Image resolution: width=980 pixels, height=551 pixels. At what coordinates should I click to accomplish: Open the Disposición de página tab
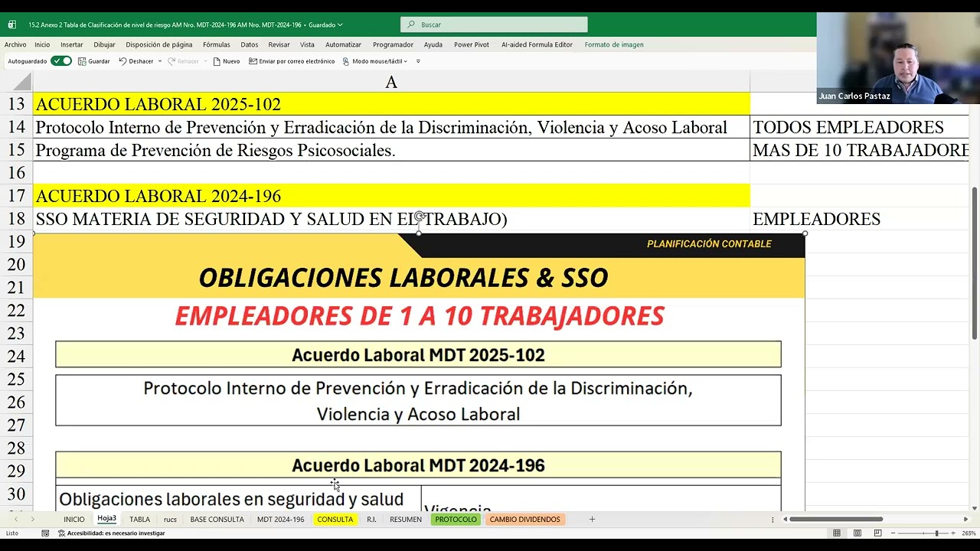(159, 44)
